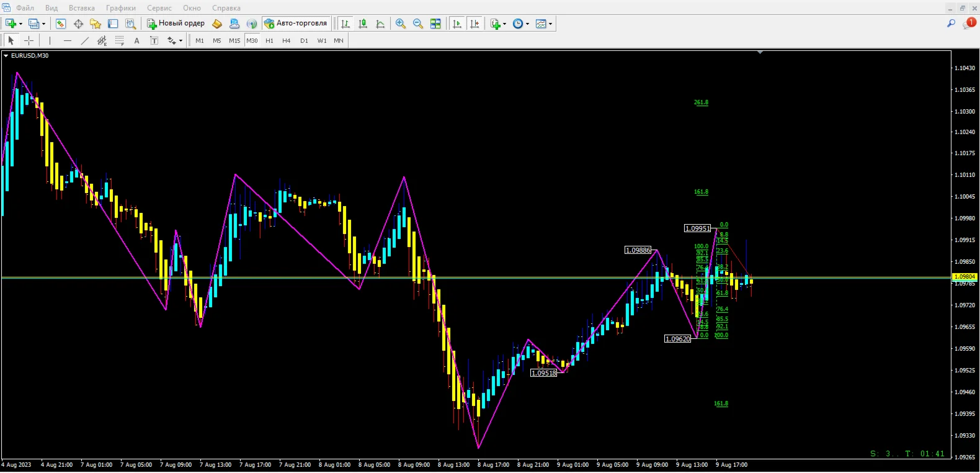
Task: Click the 1.09951 price label
Action: click(x=698, y=228)
